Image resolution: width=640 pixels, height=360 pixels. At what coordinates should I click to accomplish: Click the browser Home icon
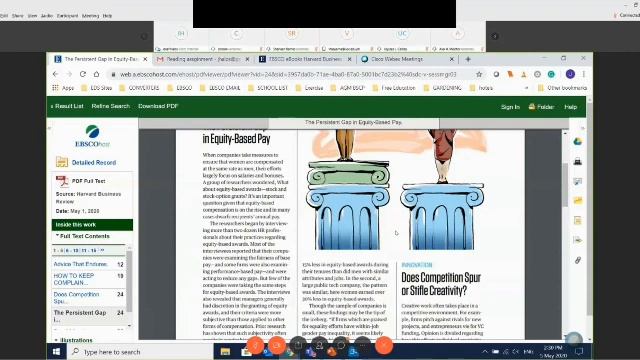coord(96,74)
